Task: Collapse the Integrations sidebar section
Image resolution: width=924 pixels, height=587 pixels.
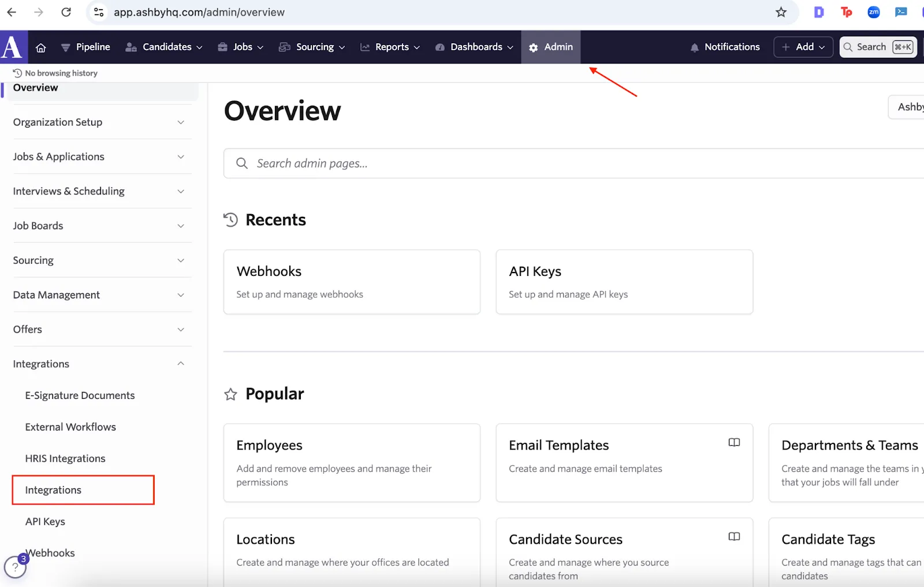Action: point(99,364)
